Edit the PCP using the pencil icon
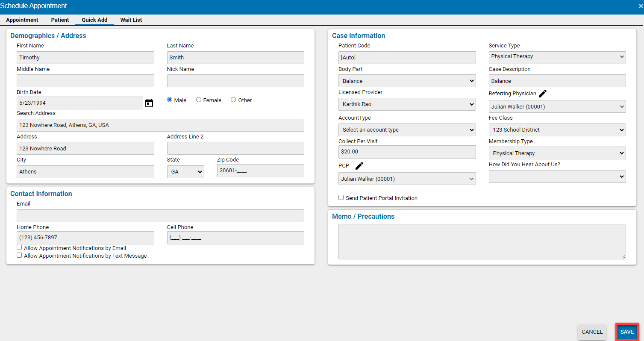The image size is (644, 341). point(358,165)
